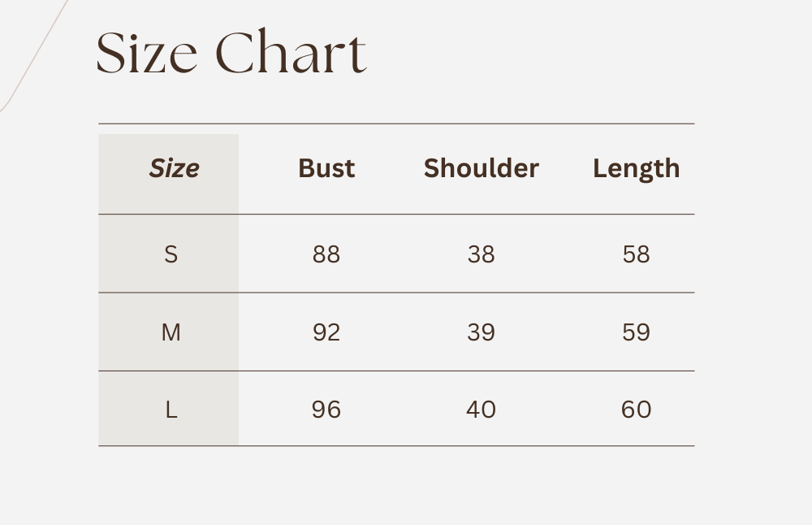Select the shoulder value 40
The image size is (812, 525).
[x=481, y=410]
